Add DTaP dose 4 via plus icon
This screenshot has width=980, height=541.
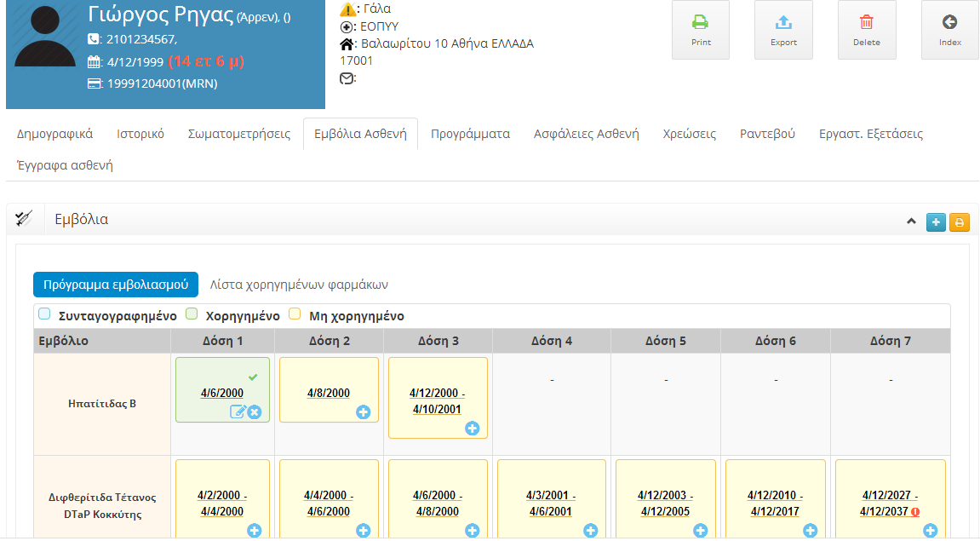point(591,531)
